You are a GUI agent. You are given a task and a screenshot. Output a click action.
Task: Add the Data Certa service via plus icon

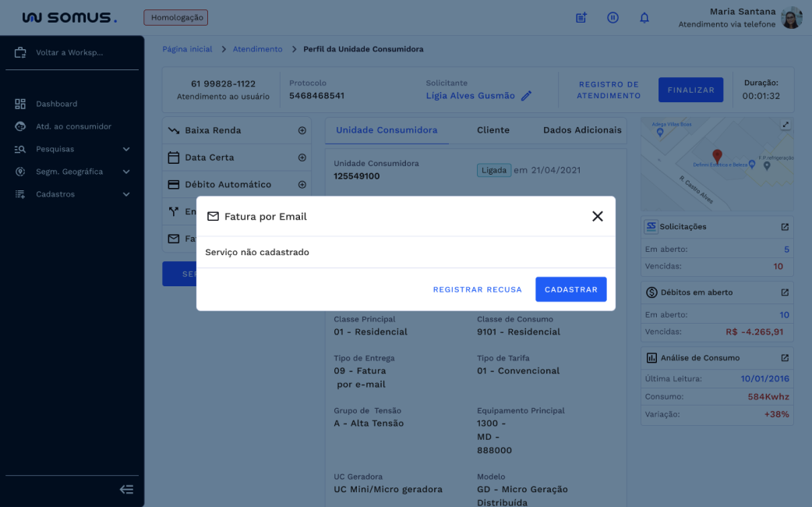(302, 158)
